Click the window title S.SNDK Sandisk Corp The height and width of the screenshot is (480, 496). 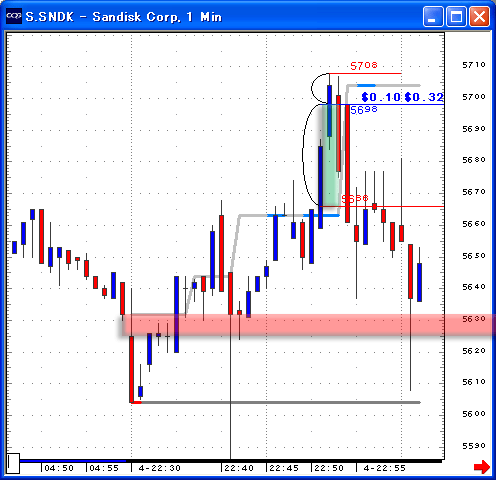point(124,17)
